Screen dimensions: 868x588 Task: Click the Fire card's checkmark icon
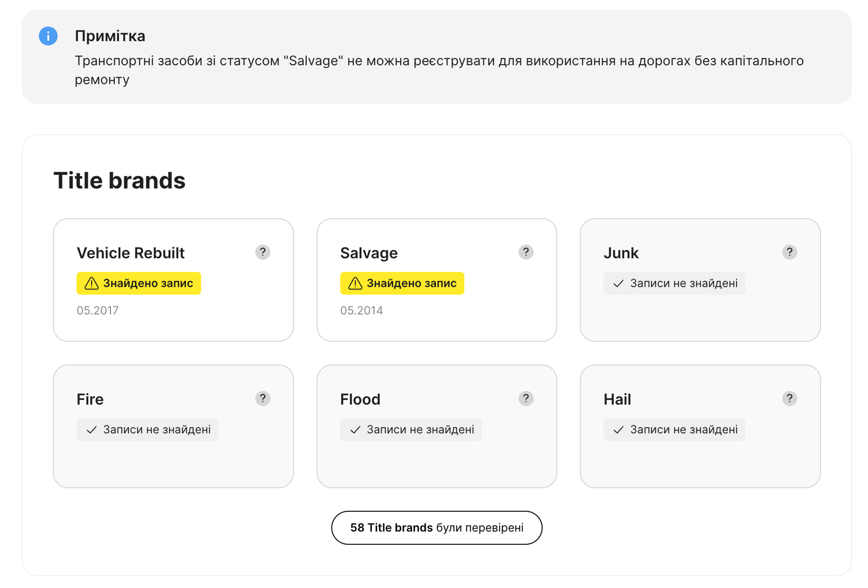pos(92,430)
